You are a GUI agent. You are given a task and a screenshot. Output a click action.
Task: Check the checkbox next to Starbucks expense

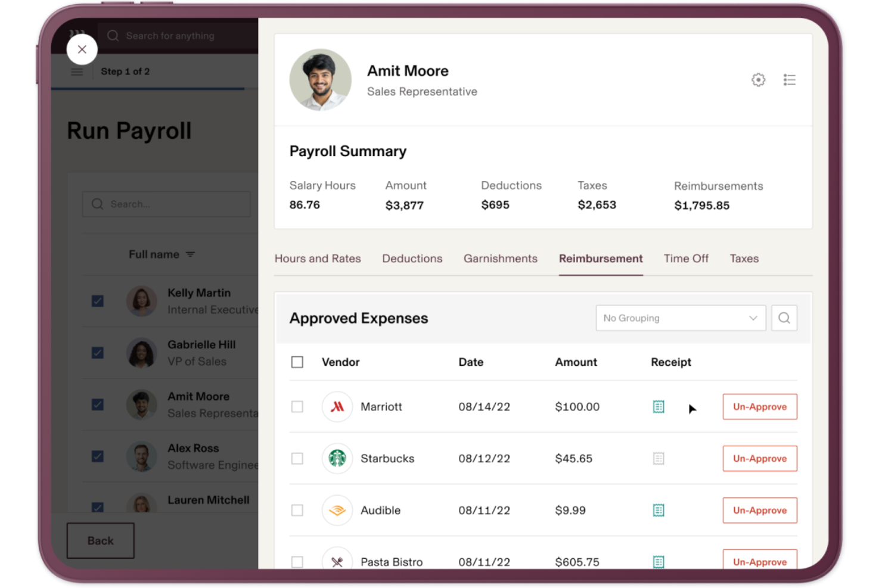[297, 459]
